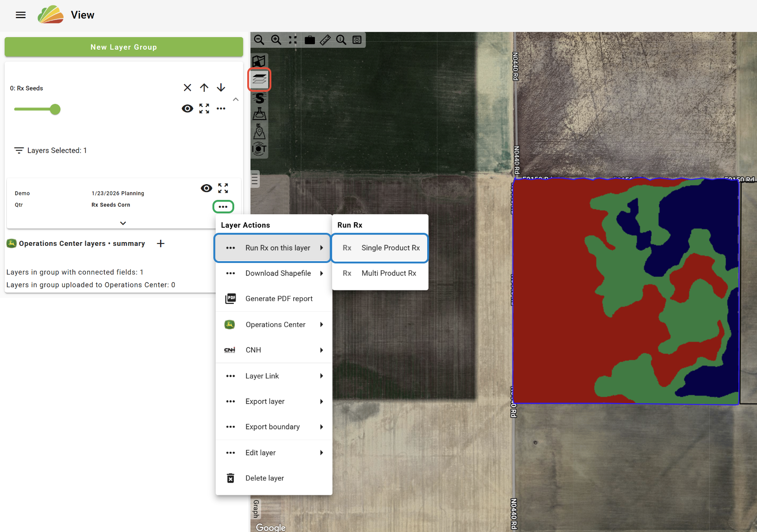Viewport: 757px width, 532px height.
Task: Click the info magnifier identify tool
Action: tap(341, 40)
